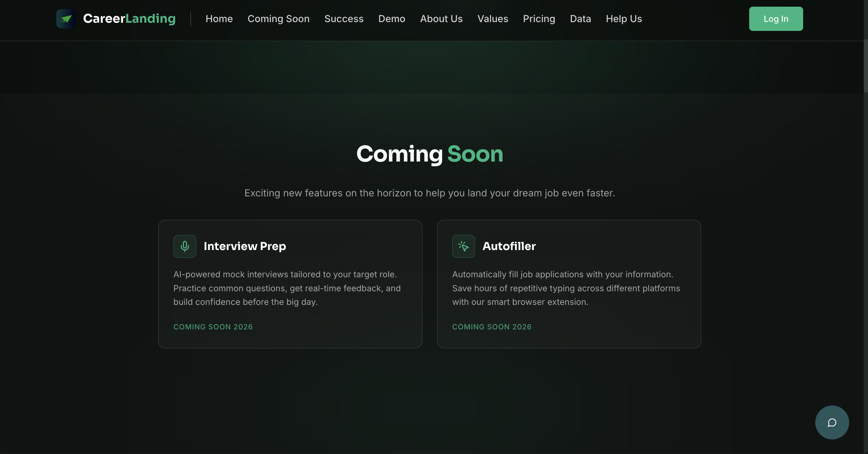Click Coming Soon 2026 under Autofiller

(x=492, y=327)
